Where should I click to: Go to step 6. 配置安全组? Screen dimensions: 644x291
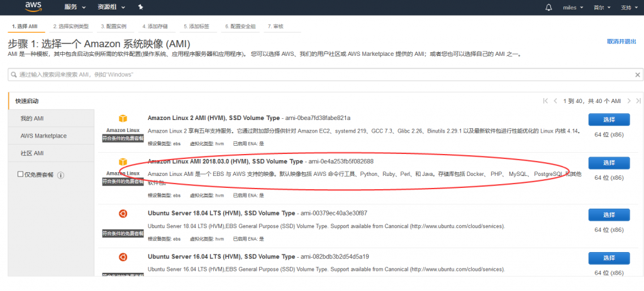tap(240, 26)
